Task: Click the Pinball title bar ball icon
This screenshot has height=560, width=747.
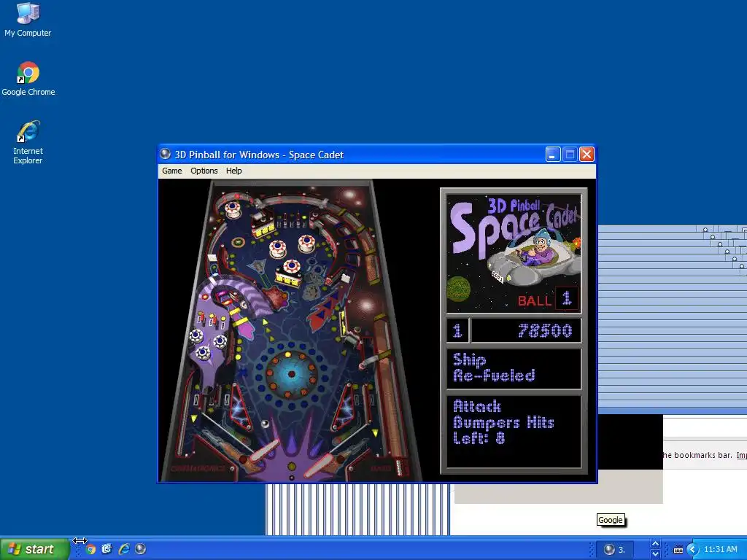Action: pyautogui.click(x=166, y=154)
